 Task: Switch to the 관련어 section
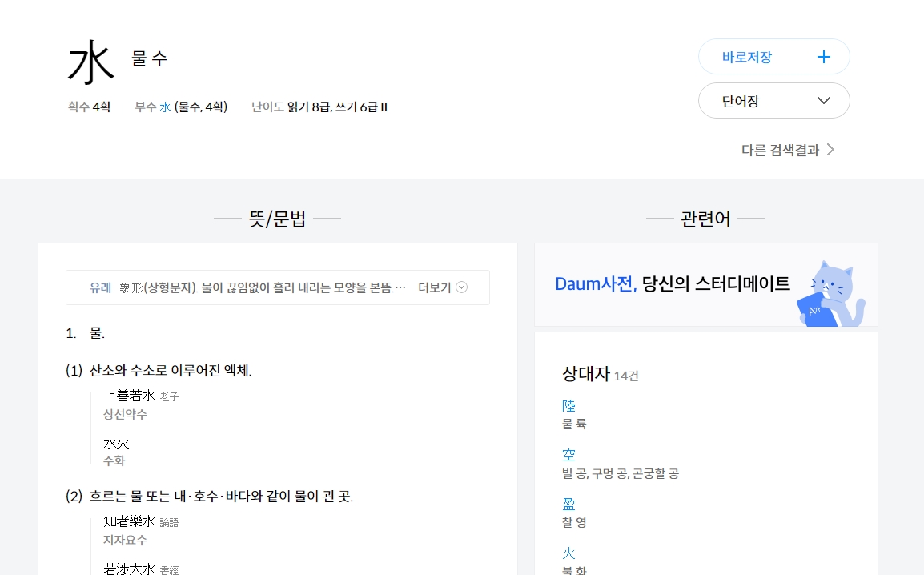(705, 218)
